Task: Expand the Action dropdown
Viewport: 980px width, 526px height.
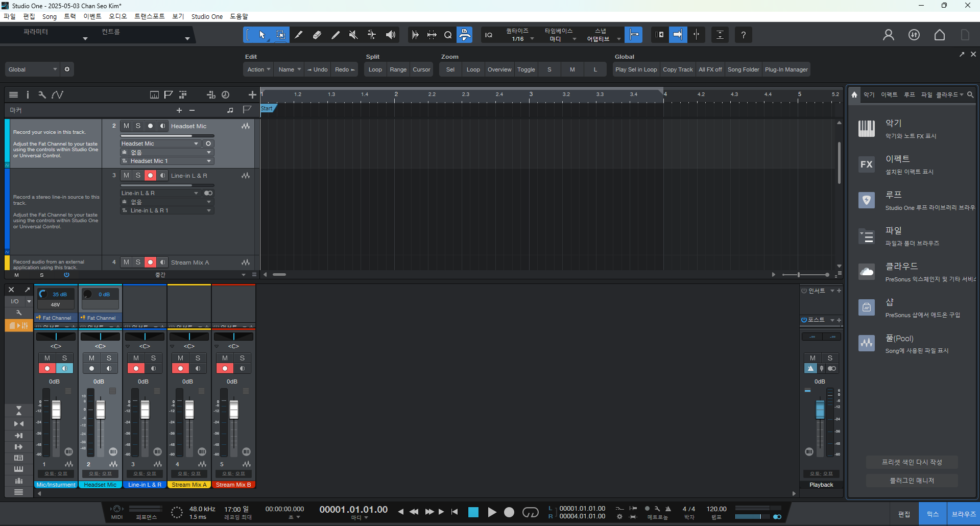Action: click(x=258, y=69)
